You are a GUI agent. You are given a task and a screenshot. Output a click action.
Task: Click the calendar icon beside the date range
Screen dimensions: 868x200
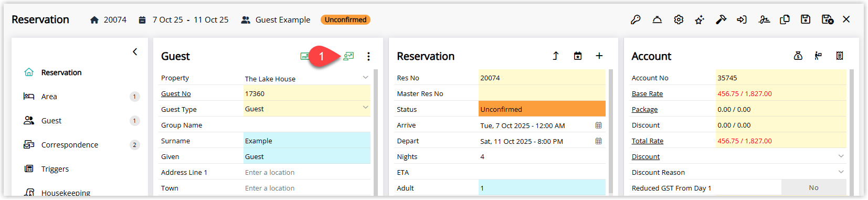point(142,20)
